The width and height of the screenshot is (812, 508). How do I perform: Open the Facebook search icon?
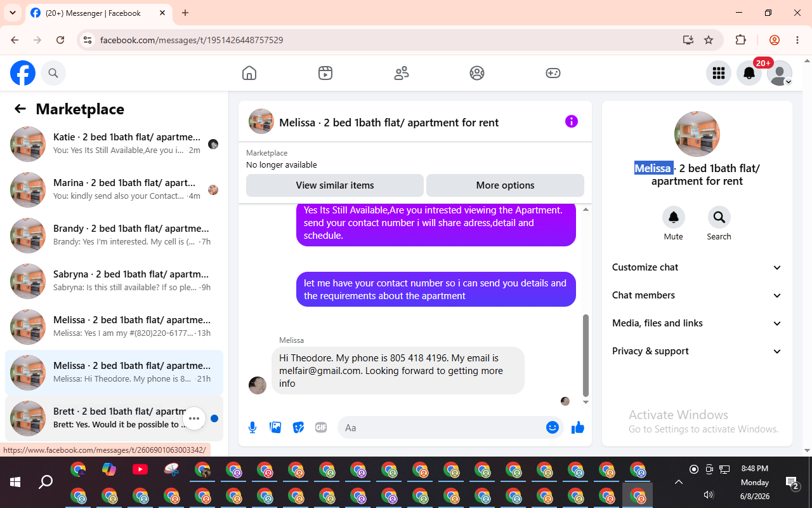(x=53, y=73)
